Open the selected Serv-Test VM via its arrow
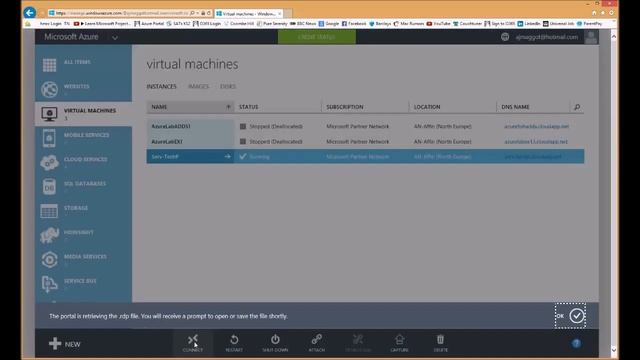 [x=227, y=156]
